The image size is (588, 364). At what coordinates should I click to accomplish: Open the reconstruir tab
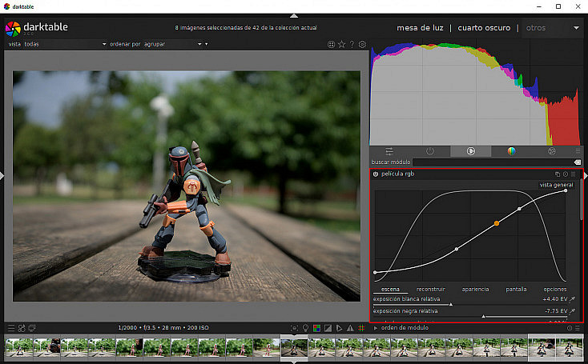point(430,289)
